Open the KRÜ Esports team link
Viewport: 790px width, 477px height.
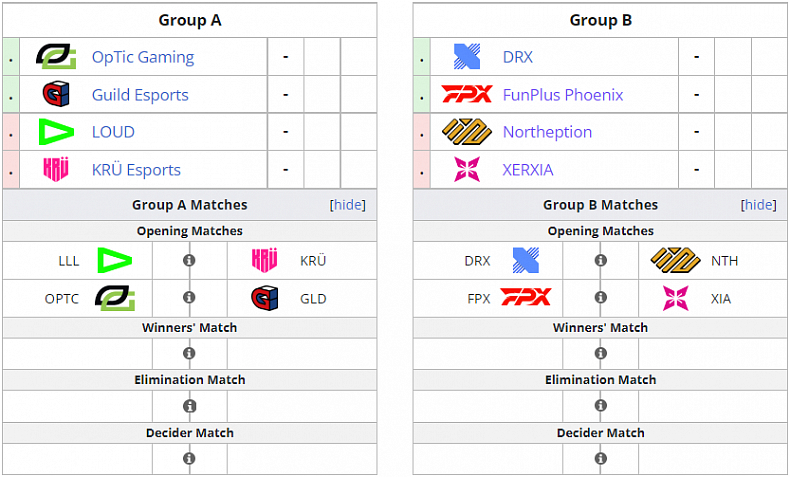click(136, 170)
